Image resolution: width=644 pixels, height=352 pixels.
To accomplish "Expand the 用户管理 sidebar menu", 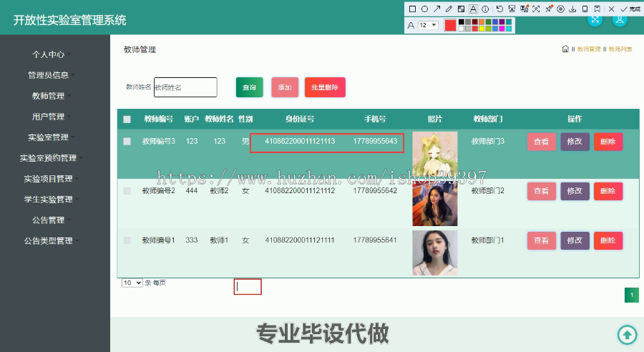I will (52, 116).
